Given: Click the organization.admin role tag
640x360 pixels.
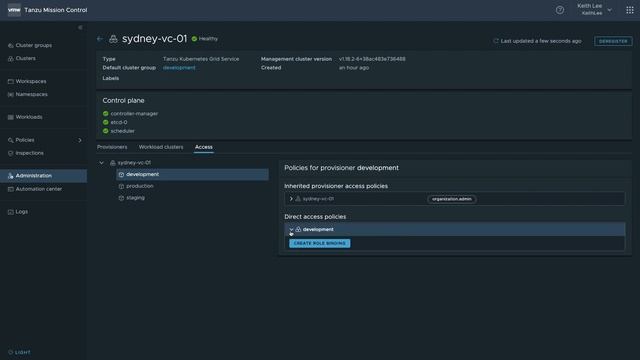Looking at the screenshot, I should [451, 199].
